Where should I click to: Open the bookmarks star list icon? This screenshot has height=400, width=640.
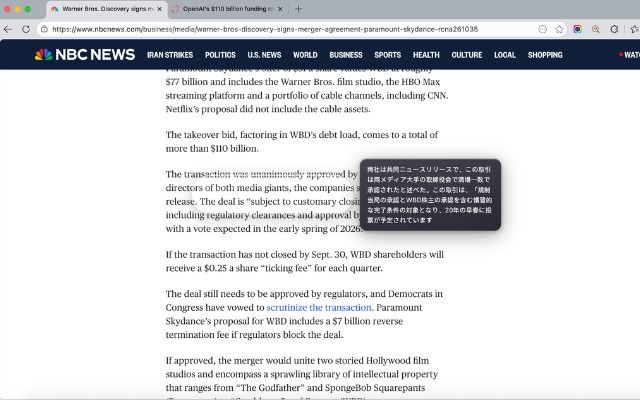click(x=634, y=29)
